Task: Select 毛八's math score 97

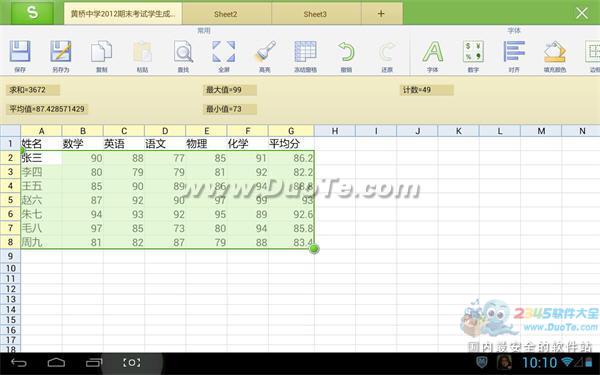Action: 83,228
